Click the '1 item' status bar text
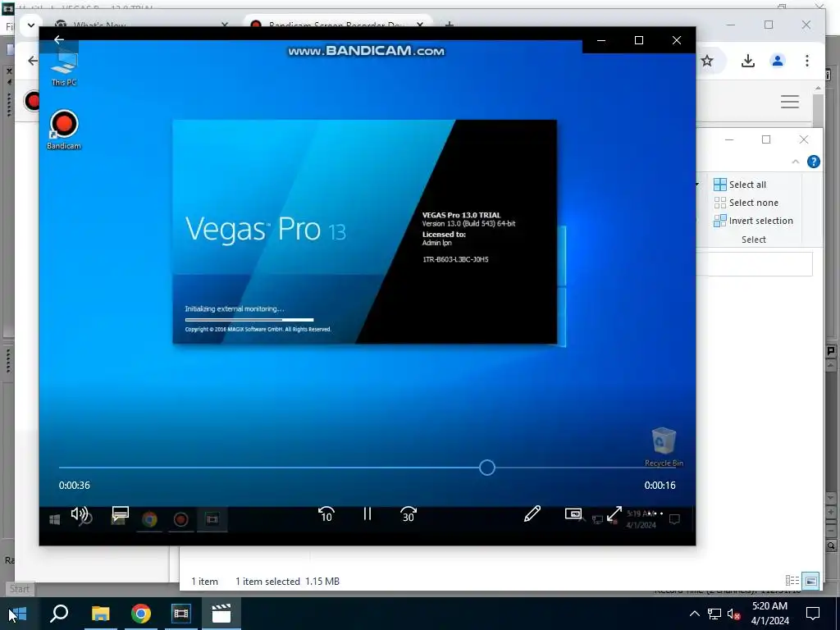 click(204, 582)
